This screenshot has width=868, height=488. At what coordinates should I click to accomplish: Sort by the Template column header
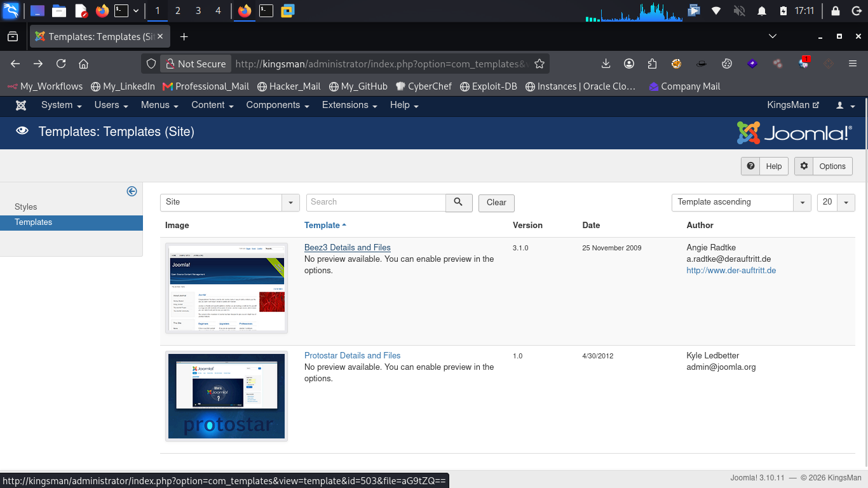tap(325, 226)
